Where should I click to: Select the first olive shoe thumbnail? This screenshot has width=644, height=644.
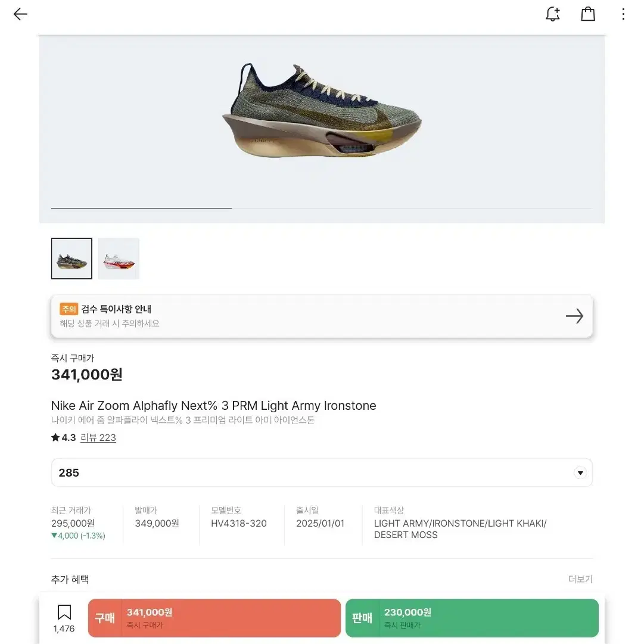point(71,259)
